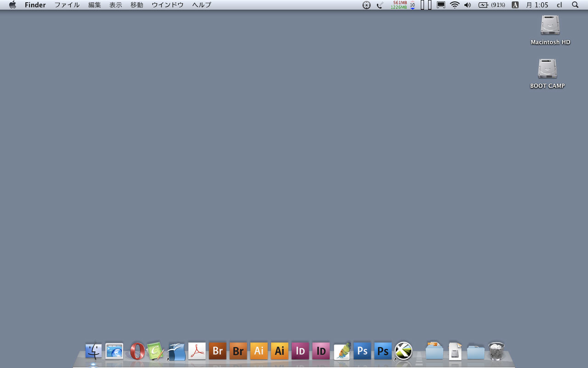Open the Ai icon with white letters
Image resolution: width=588 pixels, height=368 pixels.
click(x=259, y=351)
